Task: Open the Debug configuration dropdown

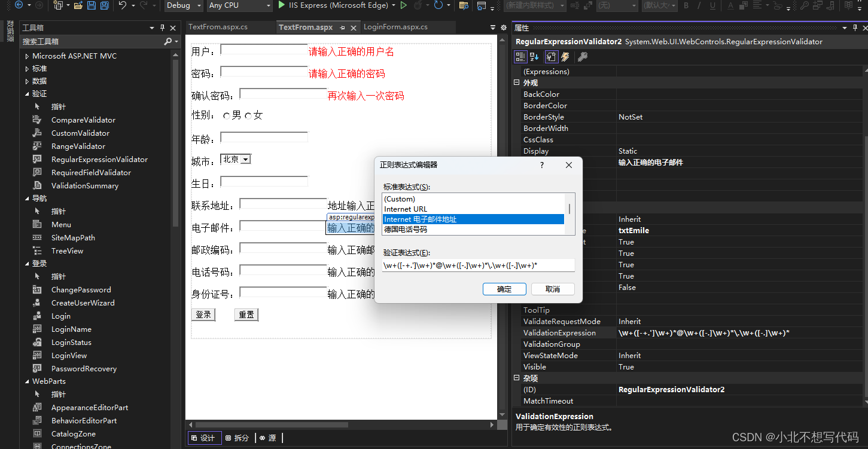Action: [x=183, y=5]
